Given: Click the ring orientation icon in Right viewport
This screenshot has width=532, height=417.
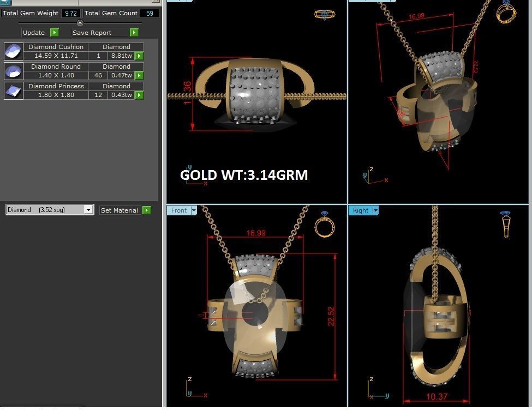Looking at the screenshot, I should tap(505, 224).
